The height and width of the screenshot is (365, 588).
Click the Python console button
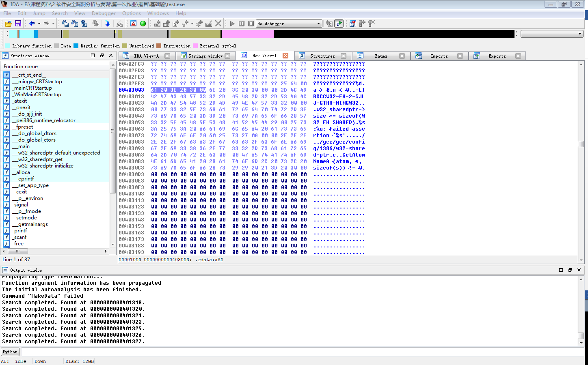10,352
